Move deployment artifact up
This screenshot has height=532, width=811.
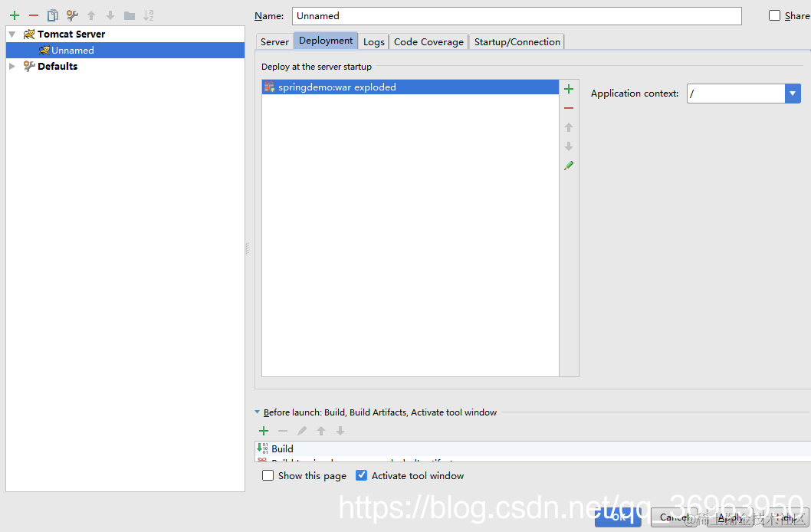pyautogui.click(x=569, y=127)
